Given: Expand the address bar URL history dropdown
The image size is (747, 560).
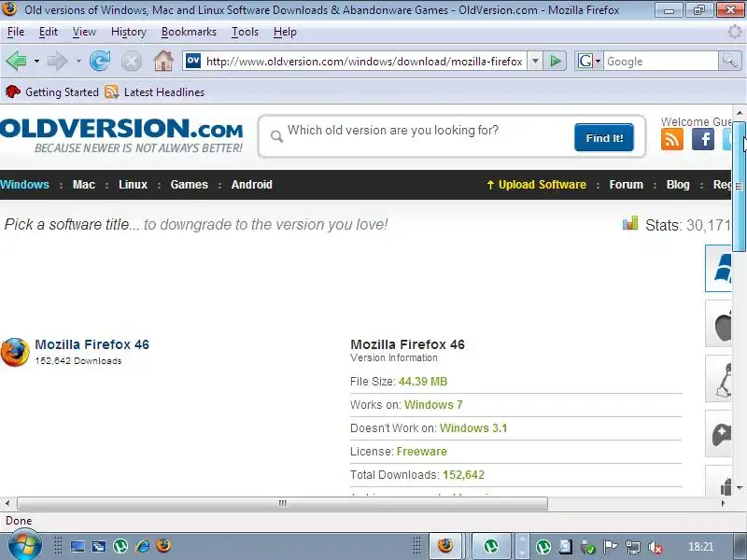Looking at the screenshot, I should click(535, 61).
